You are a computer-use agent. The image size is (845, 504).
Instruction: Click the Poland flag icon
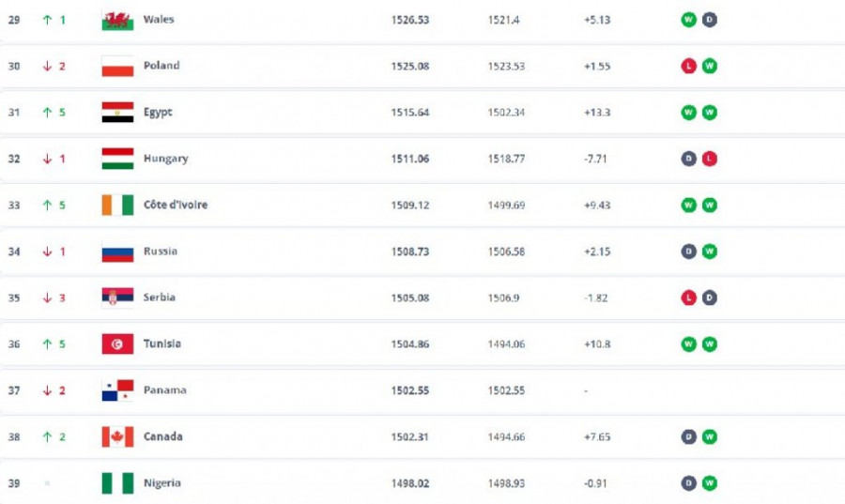point(117,66)
